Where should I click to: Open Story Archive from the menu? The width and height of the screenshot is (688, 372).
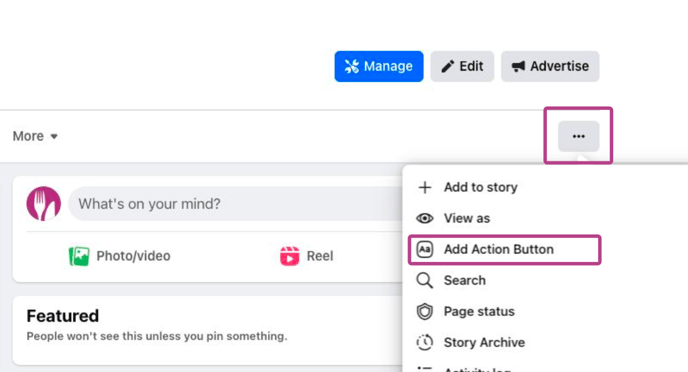[544, 342]
